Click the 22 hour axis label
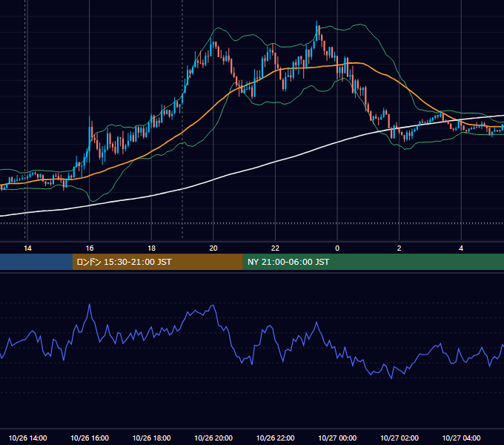The height and width of the screenshot is (445, 504). point(275,248)
